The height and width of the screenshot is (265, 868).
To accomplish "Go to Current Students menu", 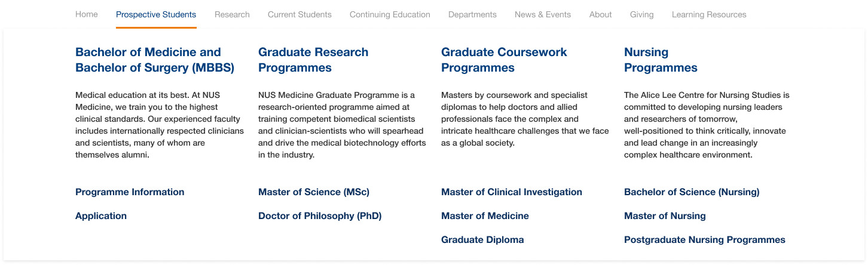I will 299,14.
